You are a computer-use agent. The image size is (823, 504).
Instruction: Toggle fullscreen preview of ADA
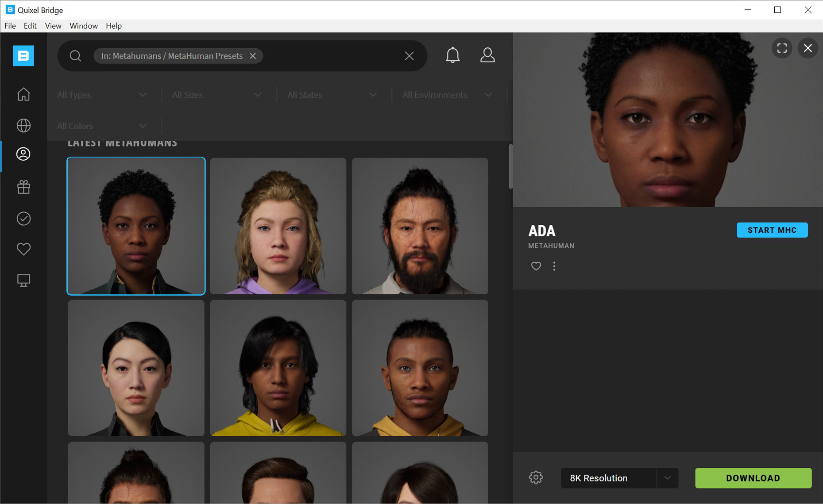(782, 48)
